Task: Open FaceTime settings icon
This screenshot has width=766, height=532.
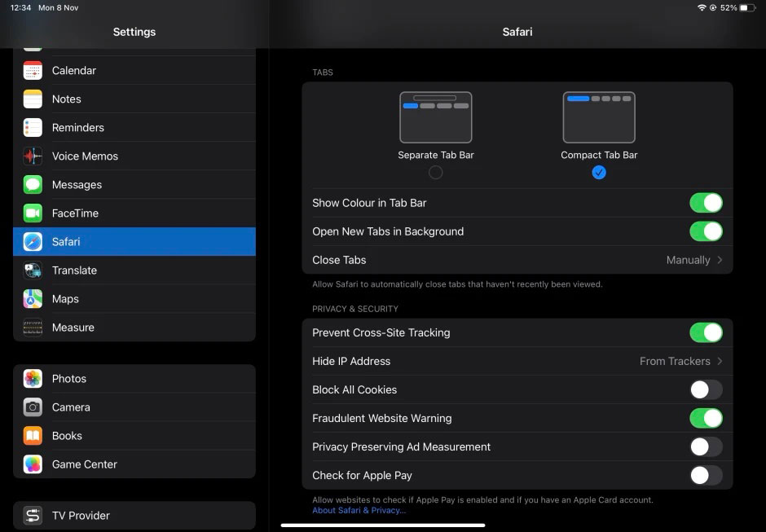Action: point(33,213)
